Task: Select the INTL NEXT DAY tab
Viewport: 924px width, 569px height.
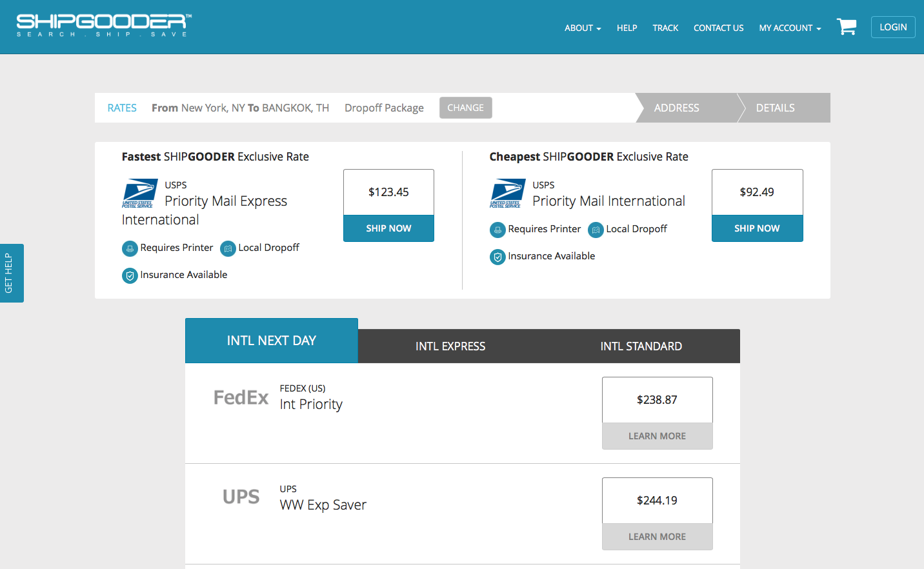Action: [x=271, y=340]
